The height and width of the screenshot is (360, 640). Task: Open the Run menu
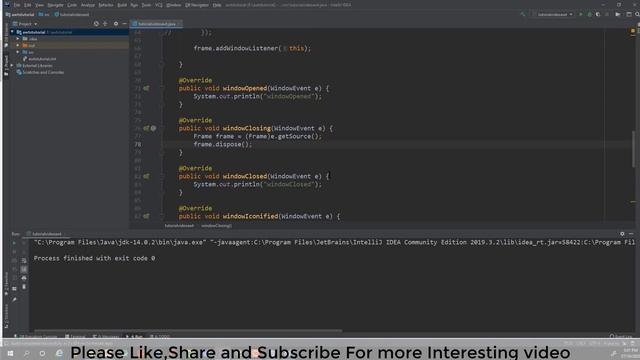pyautogui.click(x=134, y=5)
